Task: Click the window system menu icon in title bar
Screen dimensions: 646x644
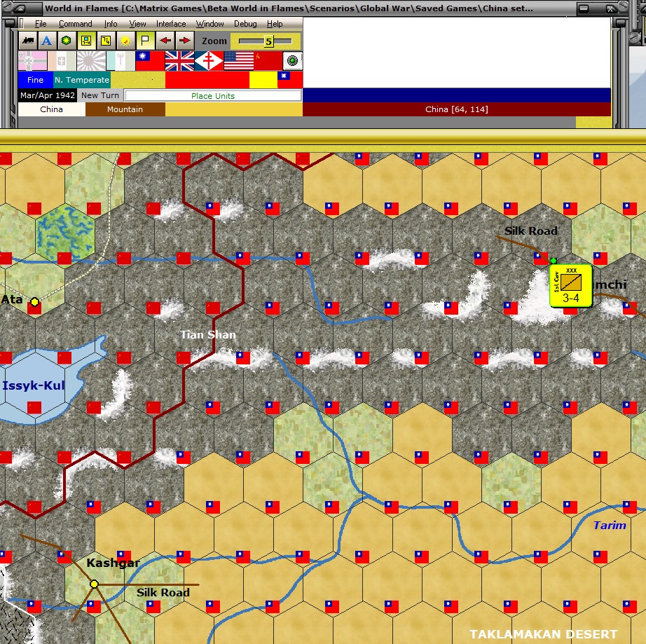Action: 20,8
